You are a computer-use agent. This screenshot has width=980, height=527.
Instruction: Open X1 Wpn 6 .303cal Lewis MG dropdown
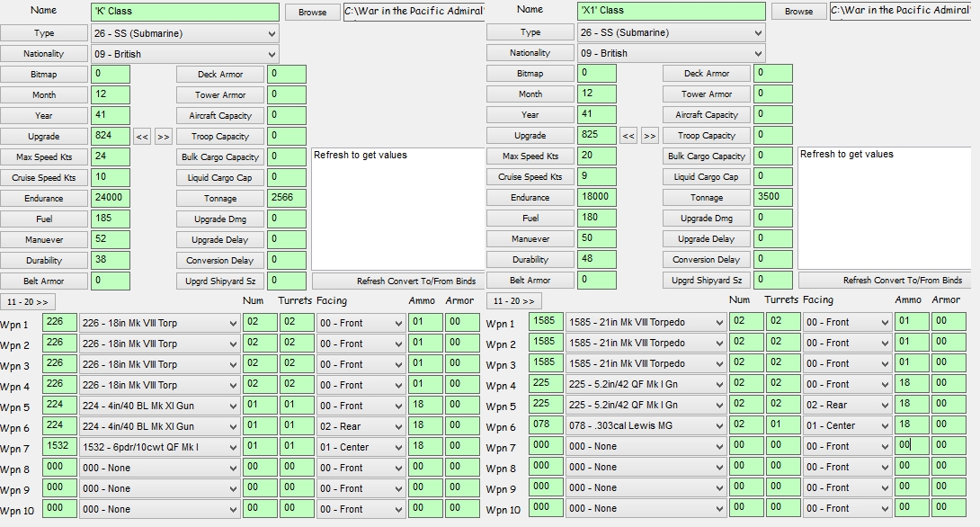pyautogui.click(x=646, y=425)
